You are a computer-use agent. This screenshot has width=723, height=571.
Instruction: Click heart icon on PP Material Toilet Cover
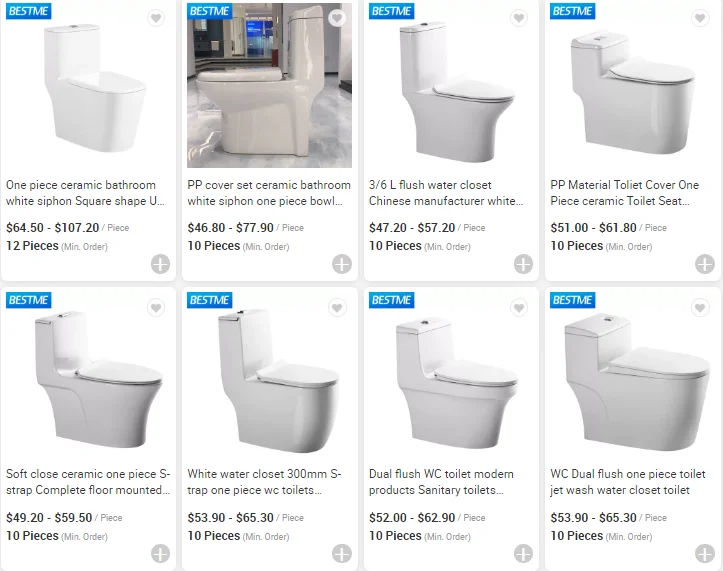pos(700,19)
